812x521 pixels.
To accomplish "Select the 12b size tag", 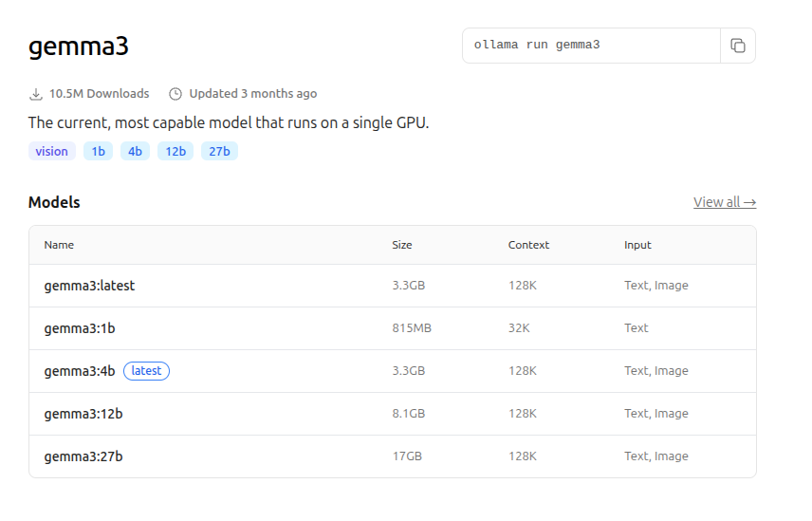I will 175,151.
